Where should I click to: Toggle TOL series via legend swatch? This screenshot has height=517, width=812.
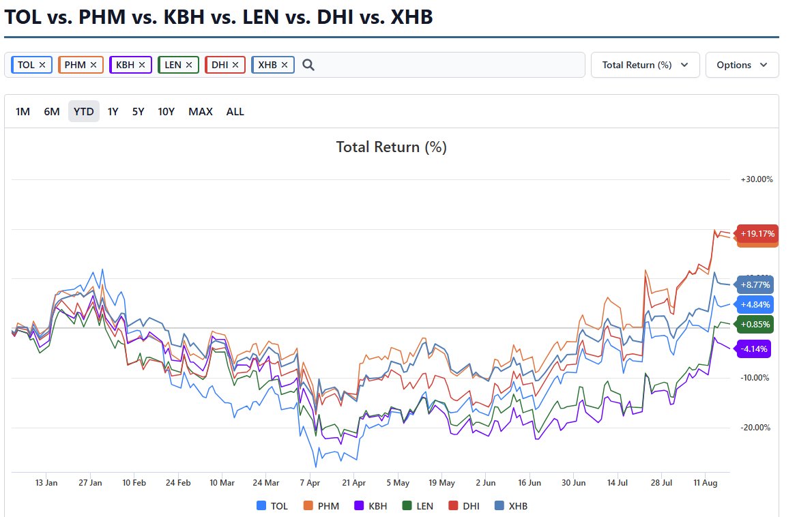click(x=261, y=506)
